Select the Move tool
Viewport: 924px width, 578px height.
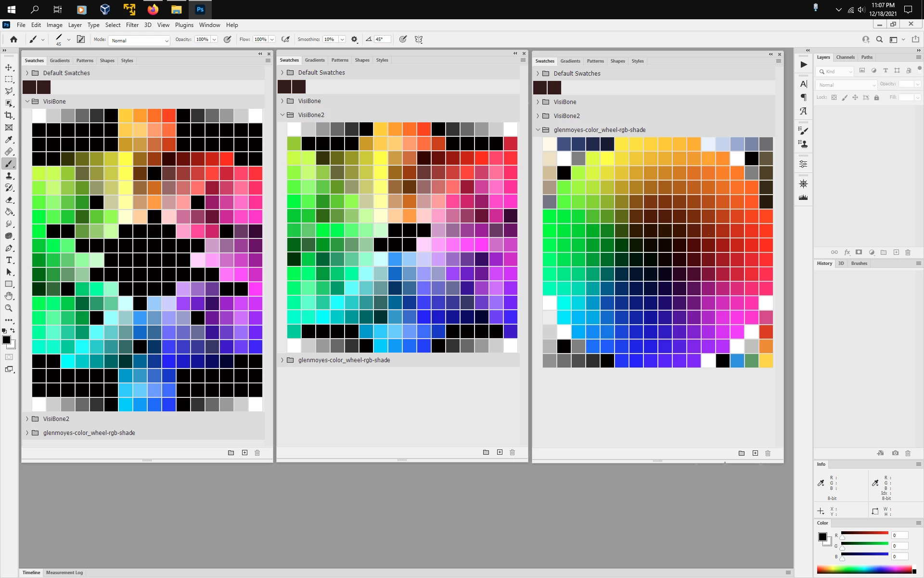[x=9, y=67]
